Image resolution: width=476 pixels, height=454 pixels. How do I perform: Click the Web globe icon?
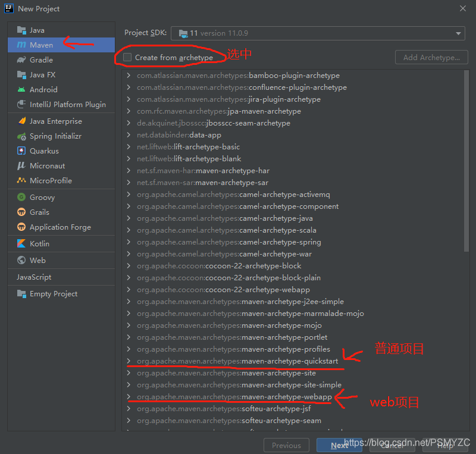[x=21, y=260]
